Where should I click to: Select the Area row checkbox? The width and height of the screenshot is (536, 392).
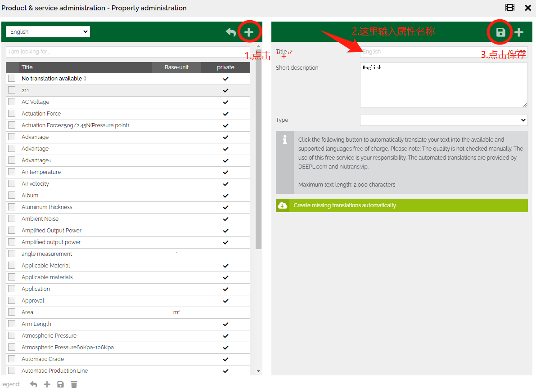coord(12,312)
